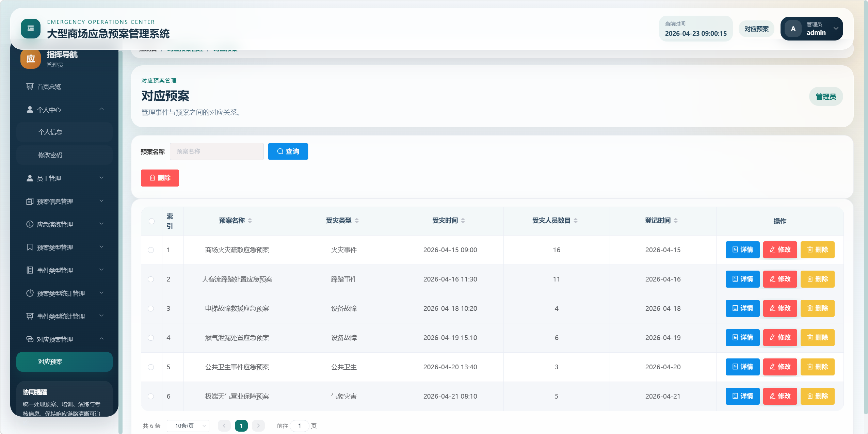Check the row for 极端天气营业保障预案
The width and height of the screenshot is (868, 434).
(x=151, y=397)
